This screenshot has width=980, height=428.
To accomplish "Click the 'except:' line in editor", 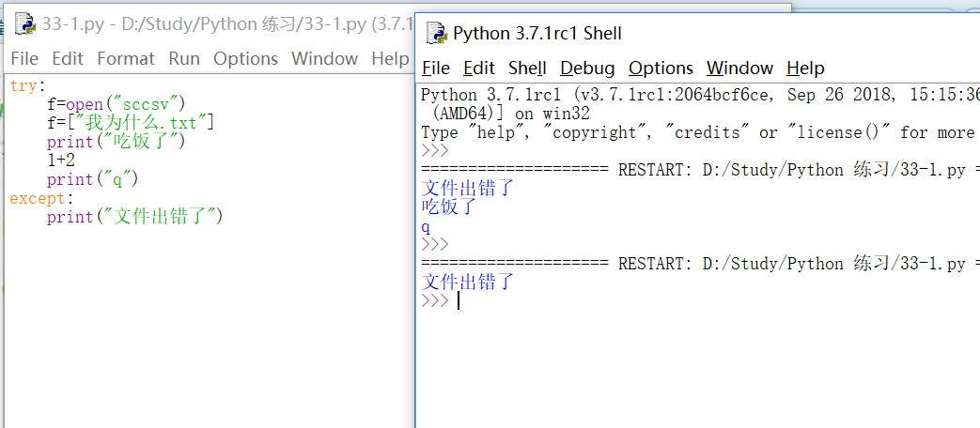I will coord(42,198).
